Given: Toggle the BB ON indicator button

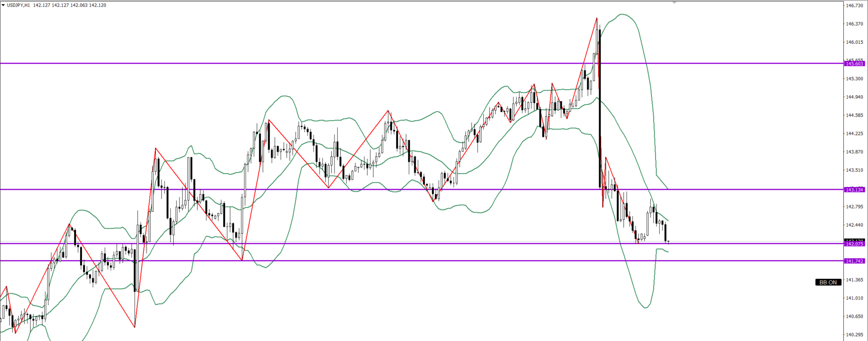Looking at the screenshot, I should click(828, 282).
